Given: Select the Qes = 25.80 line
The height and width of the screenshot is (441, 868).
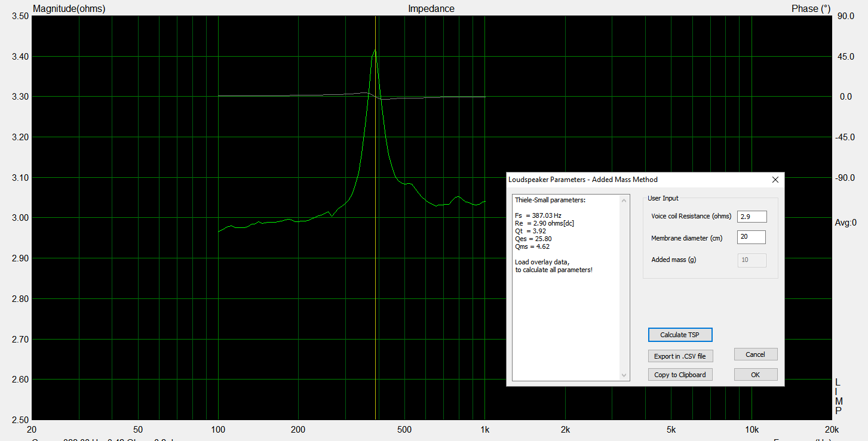Looking at the screenshot, I should pos(533,239).
